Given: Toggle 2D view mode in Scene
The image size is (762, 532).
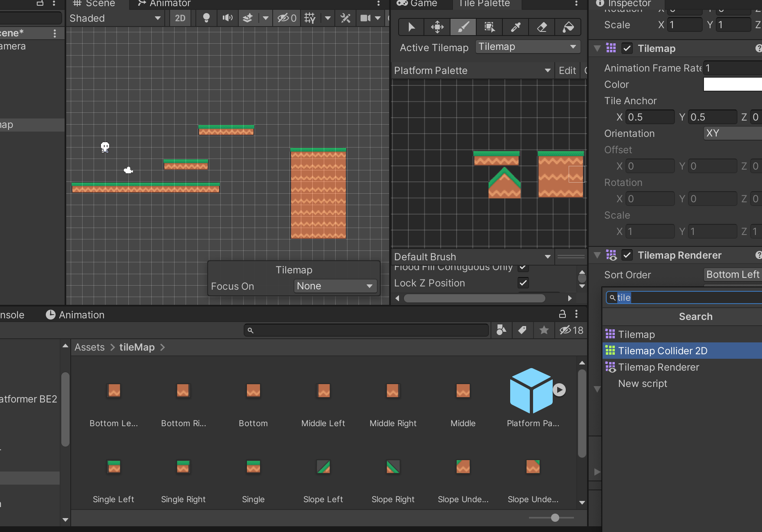Looking at the screenshot, I should (x=180, y=18).
